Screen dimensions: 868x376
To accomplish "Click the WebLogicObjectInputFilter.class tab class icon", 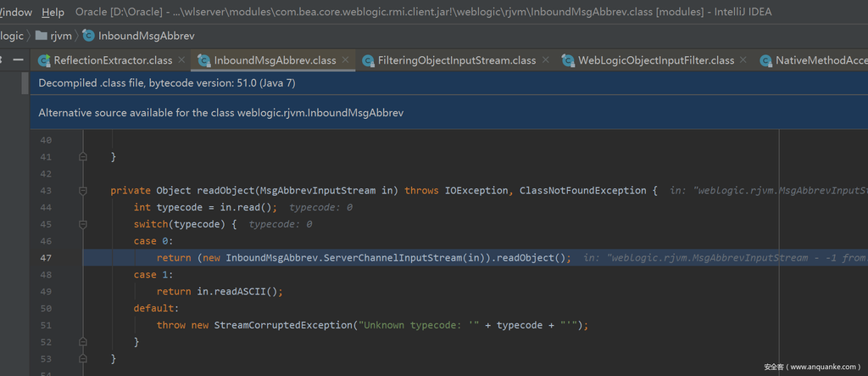I will pyautogui.click(x=568, y=60).
